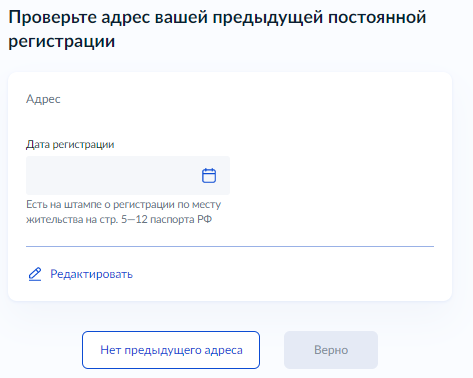This screenshot has width=473, height=378.
Task: Click the pencil edit icon
Action: (35, 274)
